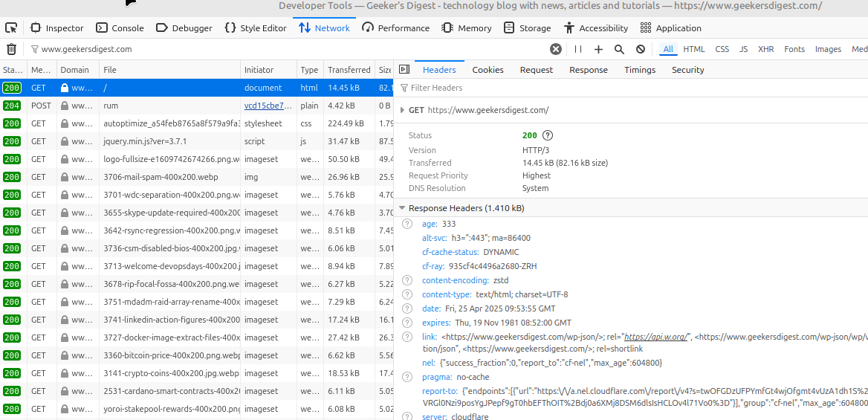Image resolution: width=868 pixels, height=420 pixels.
Task: Switch to the Console panel
Action: tap(120, 28)
